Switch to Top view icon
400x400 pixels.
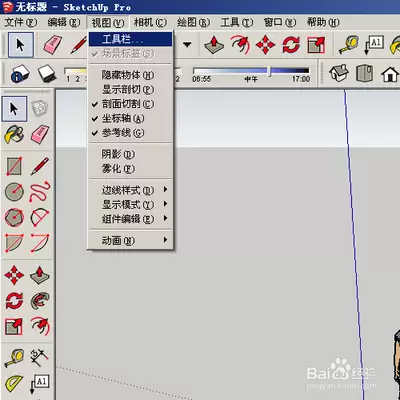point(364,73)
